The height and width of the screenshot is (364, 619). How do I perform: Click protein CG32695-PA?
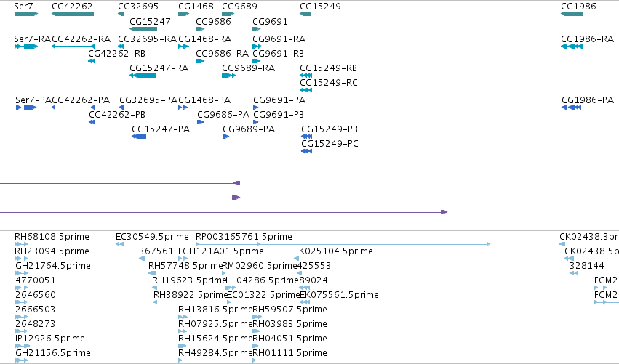tap(121, 108)
